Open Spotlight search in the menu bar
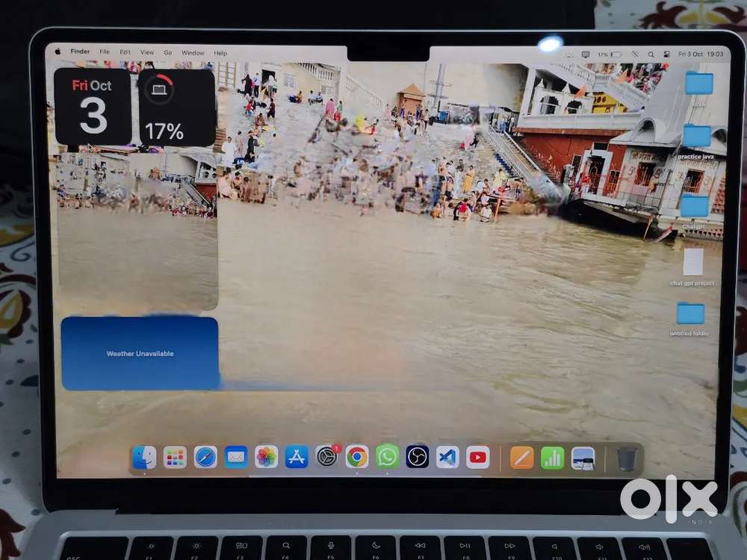 651,54
